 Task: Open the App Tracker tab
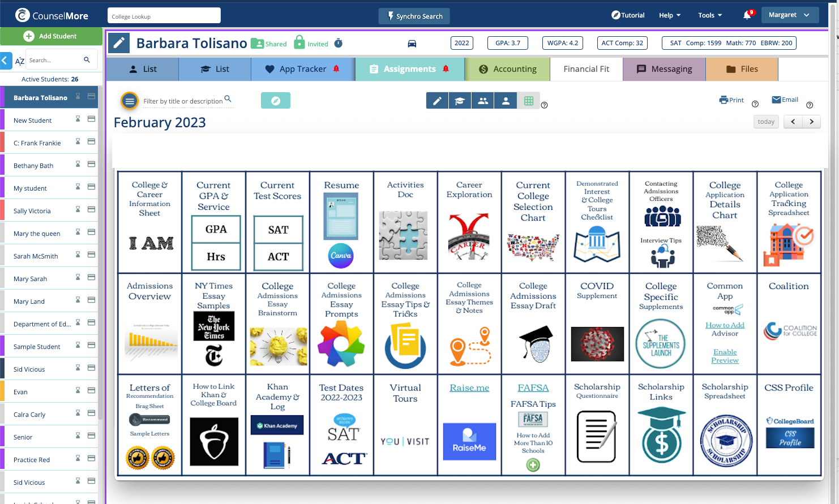[303, 69]
